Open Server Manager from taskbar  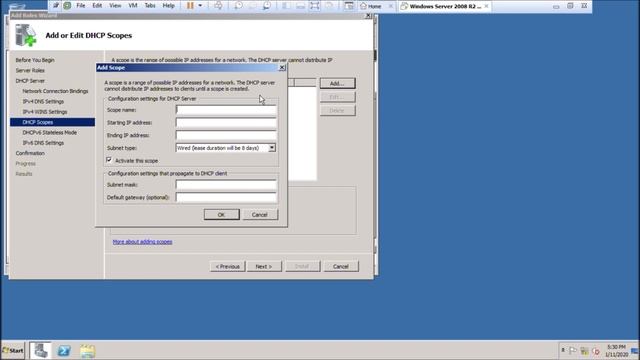[40, 351]
